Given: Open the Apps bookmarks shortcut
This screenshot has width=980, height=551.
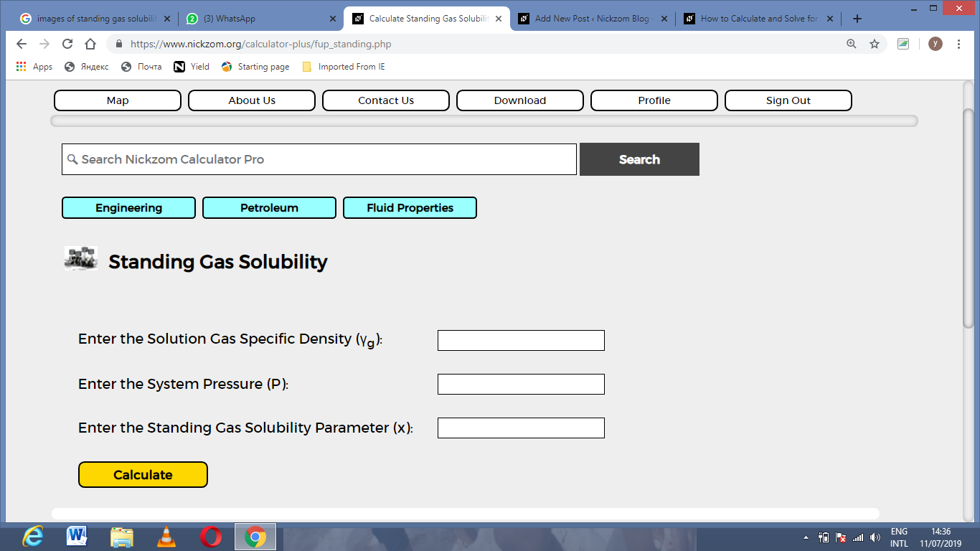Looking at the screenshot, I should (x=34, y=67).
